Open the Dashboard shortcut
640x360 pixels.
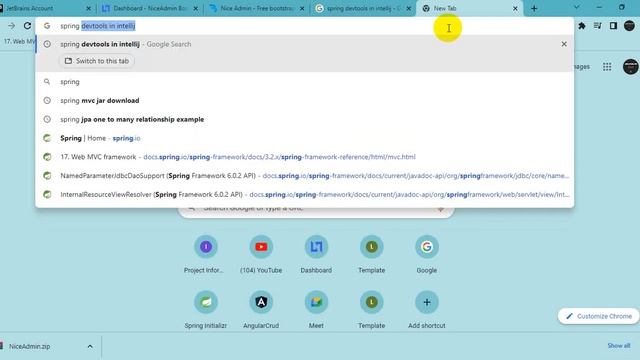[316, 254]
